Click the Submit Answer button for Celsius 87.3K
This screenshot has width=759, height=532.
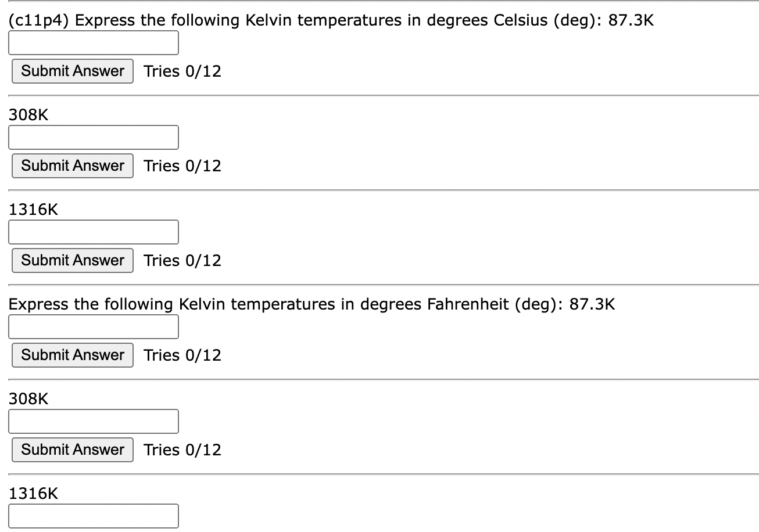(72, 71)
